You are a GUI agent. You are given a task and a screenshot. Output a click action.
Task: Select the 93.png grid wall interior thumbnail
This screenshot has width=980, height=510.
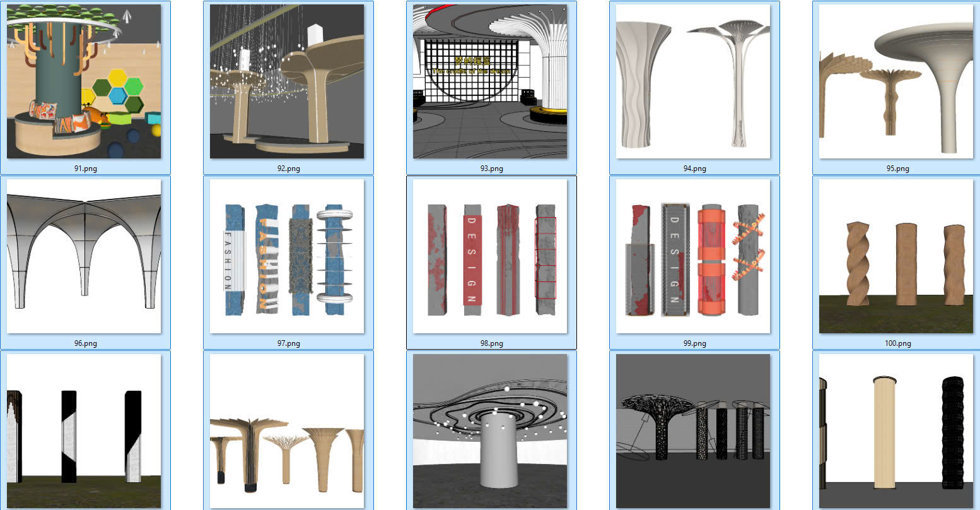(490, 81)
